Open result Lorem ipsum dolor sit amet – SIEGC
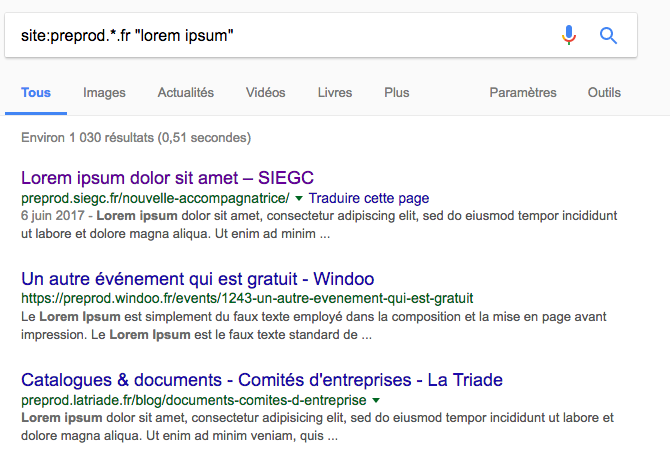Screen dimensions: 670x459 [x=168, y=178]
